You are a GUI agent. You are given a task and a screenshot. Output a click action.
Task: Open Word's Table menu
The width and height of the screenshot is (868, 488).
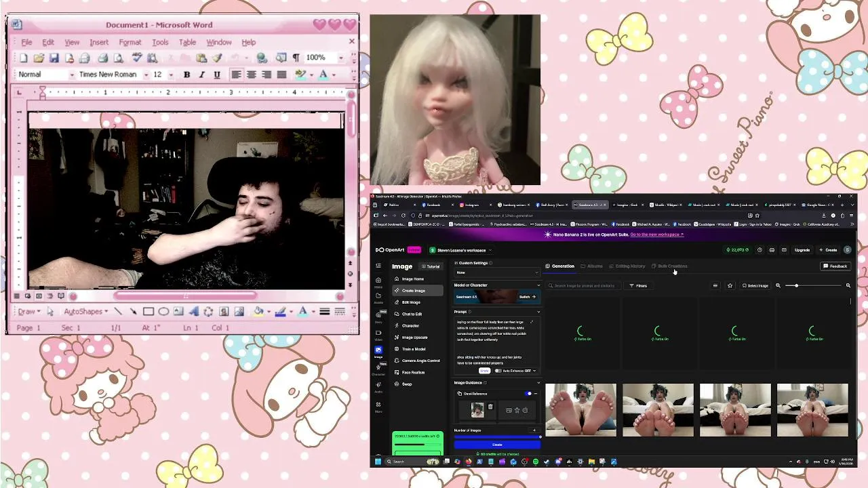[x=187, y=42]
